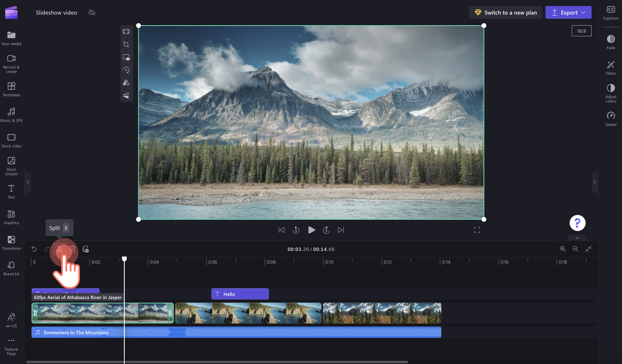Image resolution: width=622 pixels, height=364 pixels.
Task: Open the Filters panel
Action: point(610,68)
